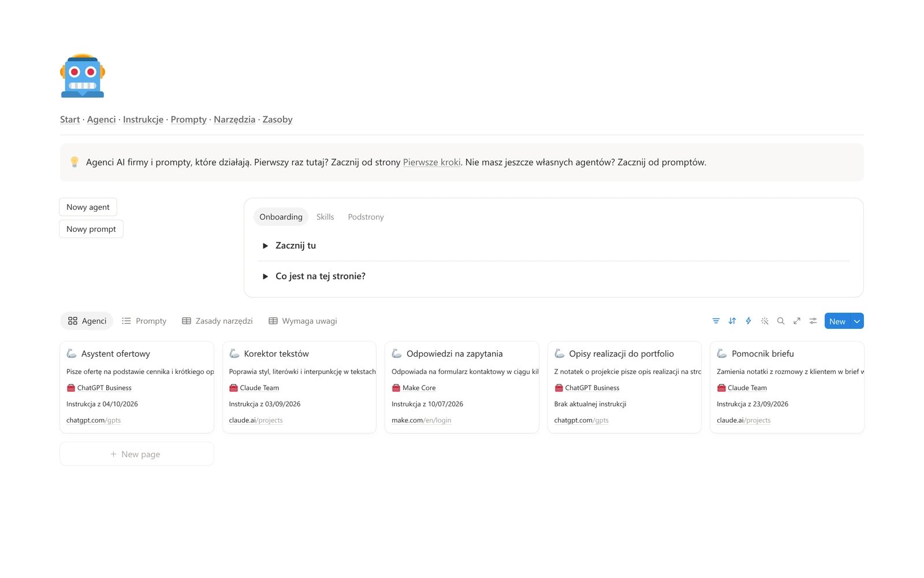Image resolution: width=924 pixels, height=578 pixels.
Task: Click toolbox icon beside Make Core
Action: point(396,388)
